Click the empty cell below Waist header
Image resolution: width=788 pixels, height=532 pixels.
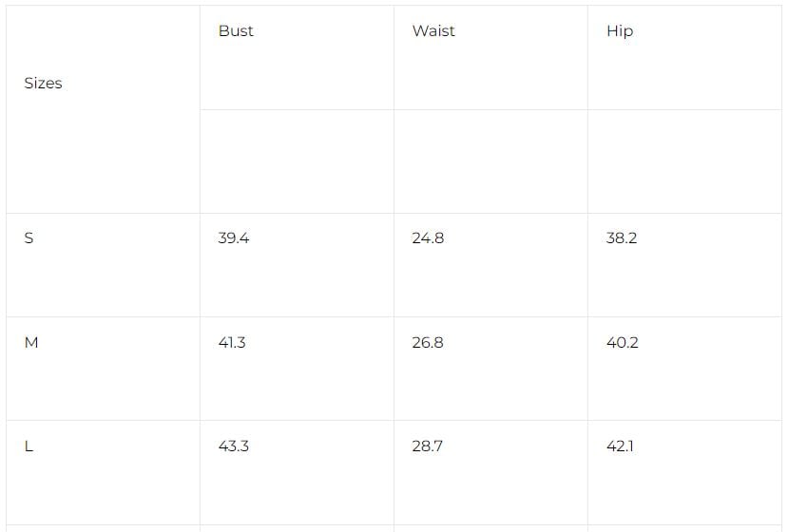(x=490, y=161)
